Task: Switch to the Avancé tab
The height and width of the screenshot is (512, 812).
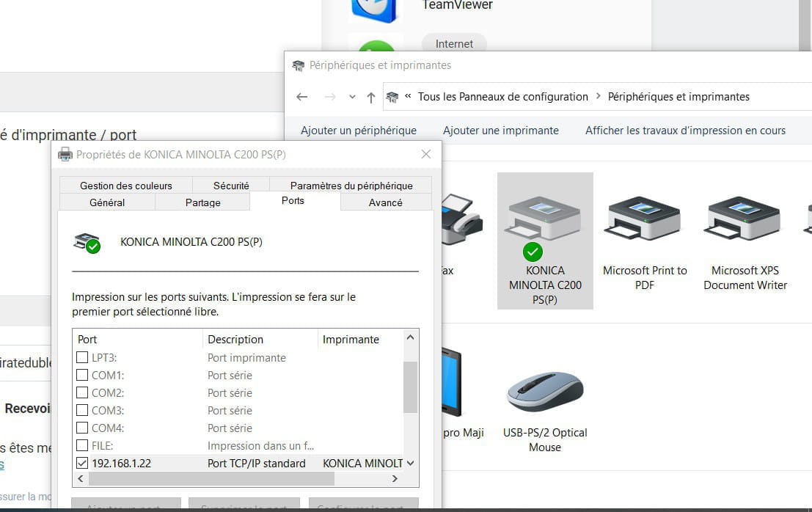Action: 385,202
